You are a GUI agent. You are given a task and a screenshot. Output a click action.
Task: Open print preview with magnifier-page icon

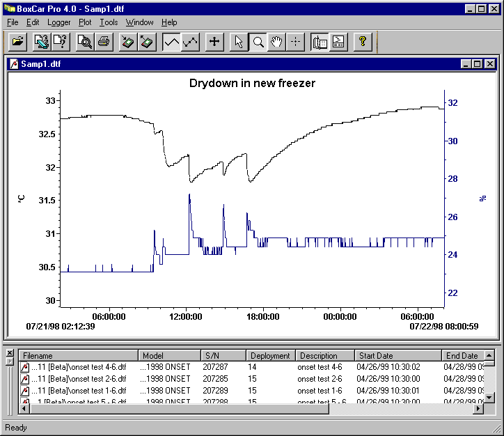[x=85, y=42]
